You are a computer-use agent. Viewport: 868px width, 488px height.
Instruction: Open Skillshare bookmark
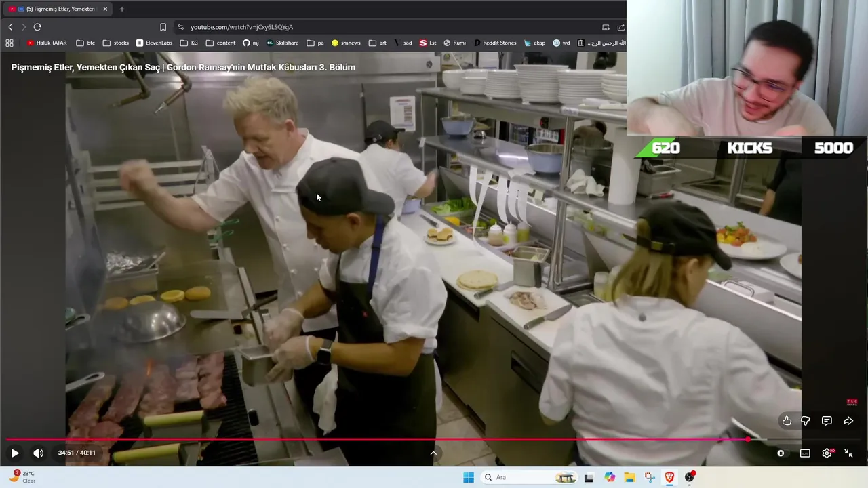pos(282,43)
